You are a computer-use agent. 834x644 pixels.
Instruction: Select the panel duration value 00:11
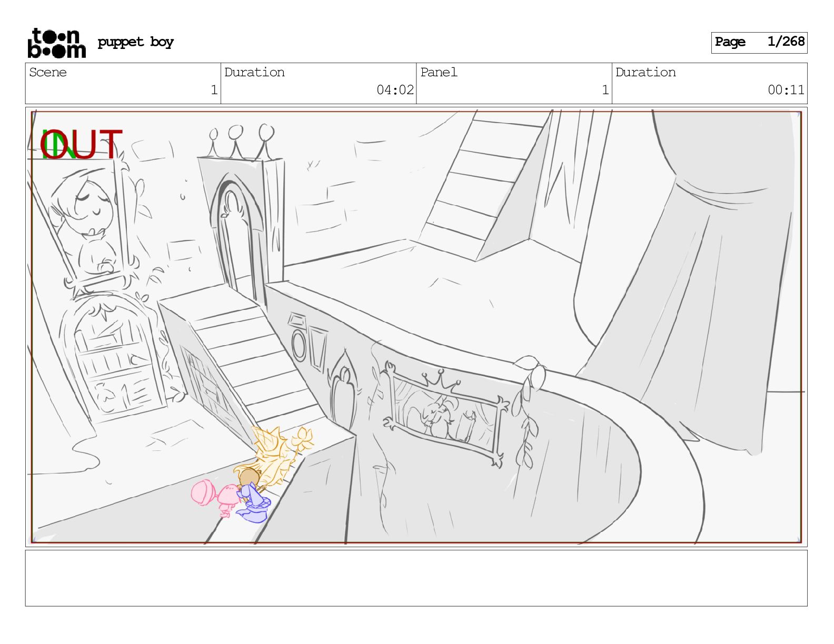(x=786, y=90)
